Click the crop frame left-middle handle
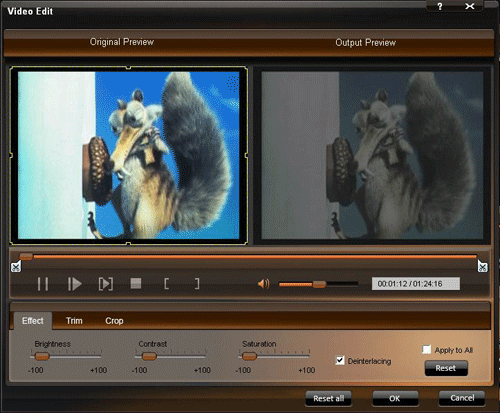The width and height of the screenshot is (500, 413). (11, 155)
